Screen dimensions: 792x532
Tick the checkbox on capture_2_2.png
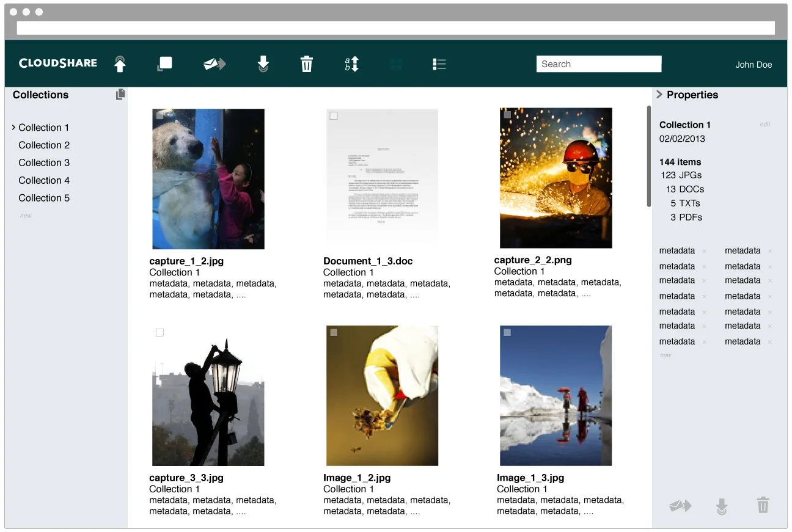[507, 114]
